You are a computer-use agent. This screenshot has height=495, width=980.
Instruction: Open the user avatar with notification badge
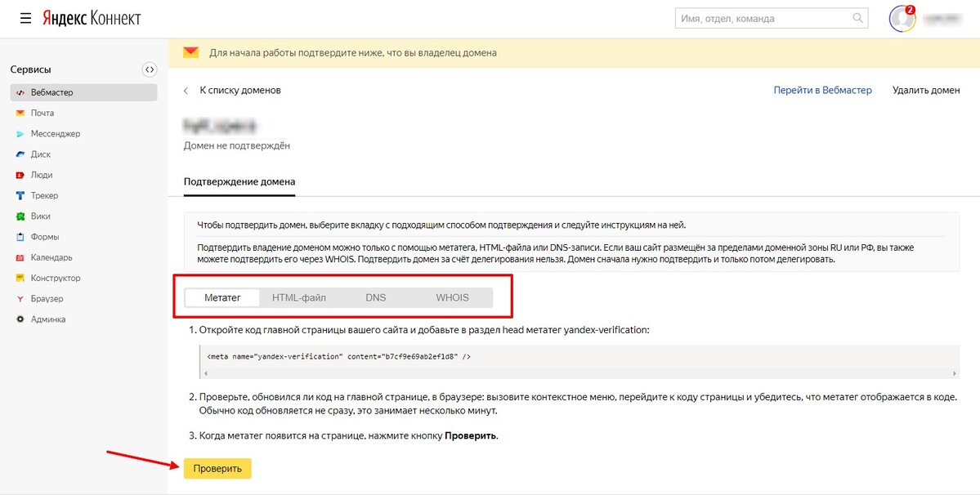coord(902,19)
